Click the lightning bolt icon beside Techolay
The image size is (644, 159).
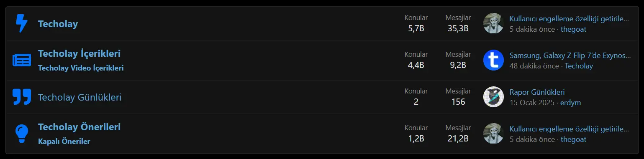(21, 23)
